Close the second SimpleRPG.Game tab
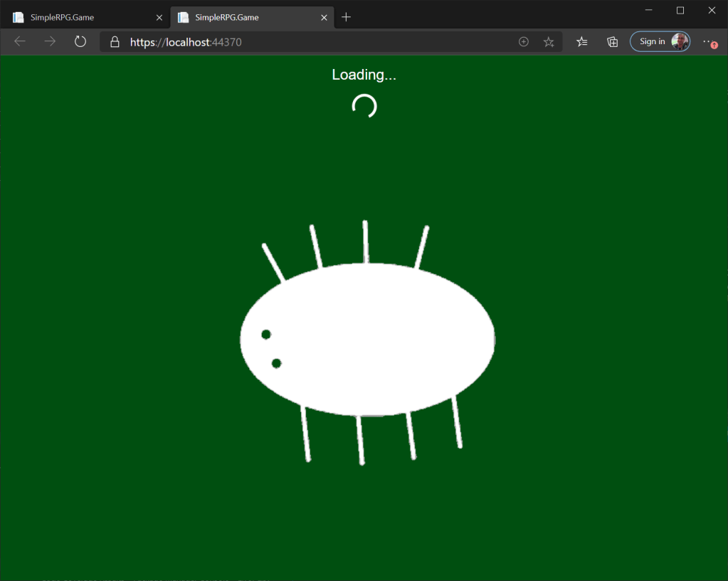Screen dimensions: 728x581 (x=325, y=17)
